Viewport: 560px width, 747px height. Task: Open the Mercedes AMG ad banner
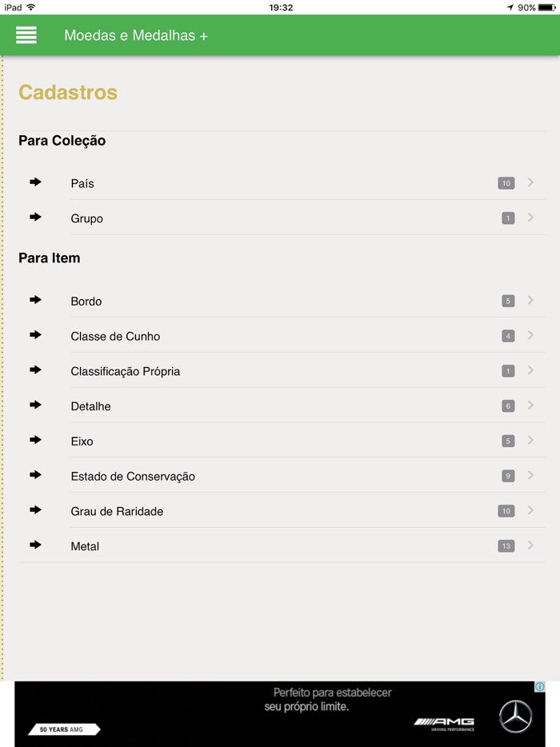click(280, 713)
